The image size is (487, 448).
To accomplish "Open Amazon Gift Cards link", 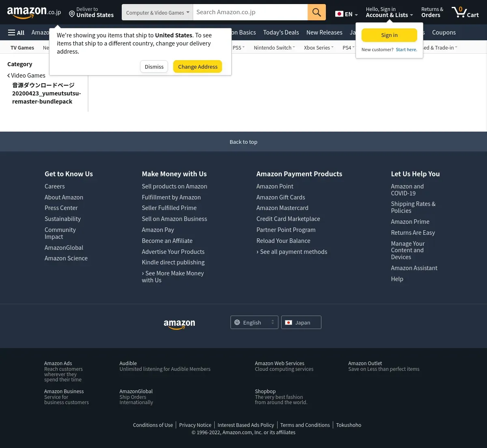I will click(x=281, y=197).
